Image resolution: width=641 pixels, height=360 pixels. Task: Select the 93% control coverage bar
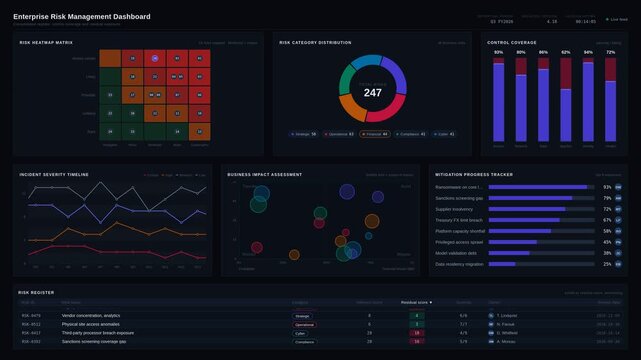(x=498, y=100)
